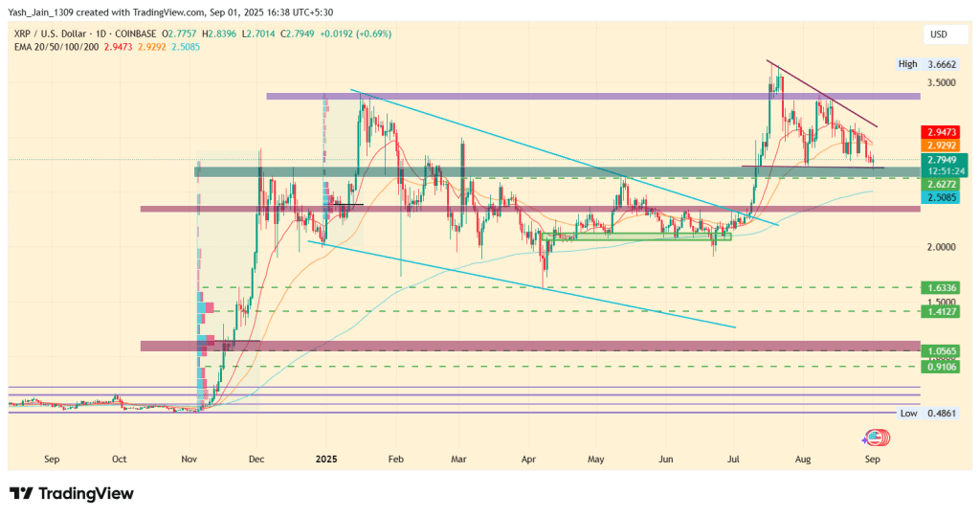The height and width of the screenshot is (517, 980).
Task: Select the 1.0565 price level label
Action: [942, 351]
